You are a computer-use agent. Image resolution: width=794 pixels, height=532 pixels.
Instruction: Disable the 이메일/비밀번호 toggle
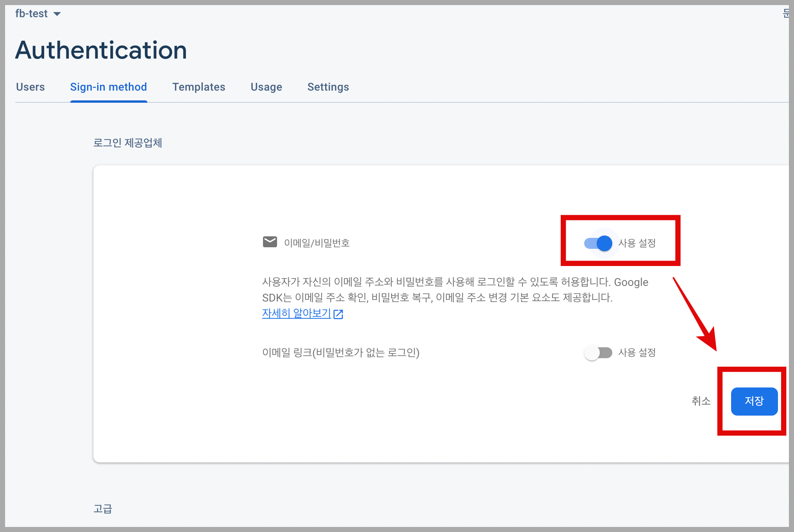coord(598,243)
